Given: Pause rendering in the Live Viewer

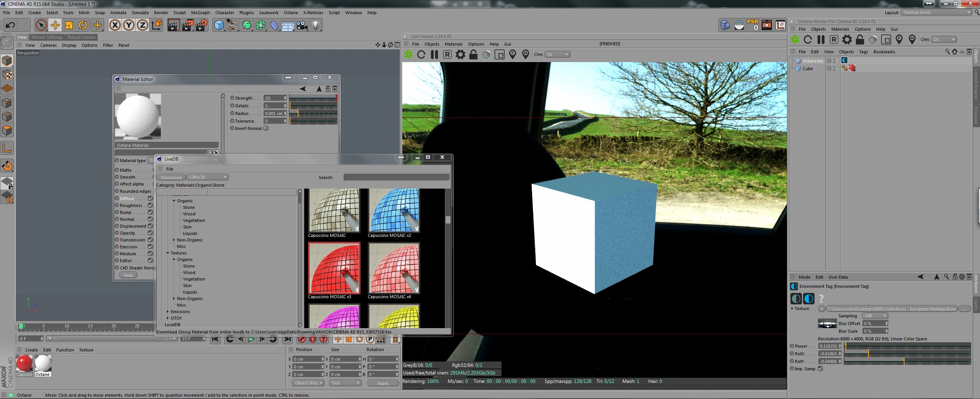Looking at the screenshot, I should [x=434, y=54].
